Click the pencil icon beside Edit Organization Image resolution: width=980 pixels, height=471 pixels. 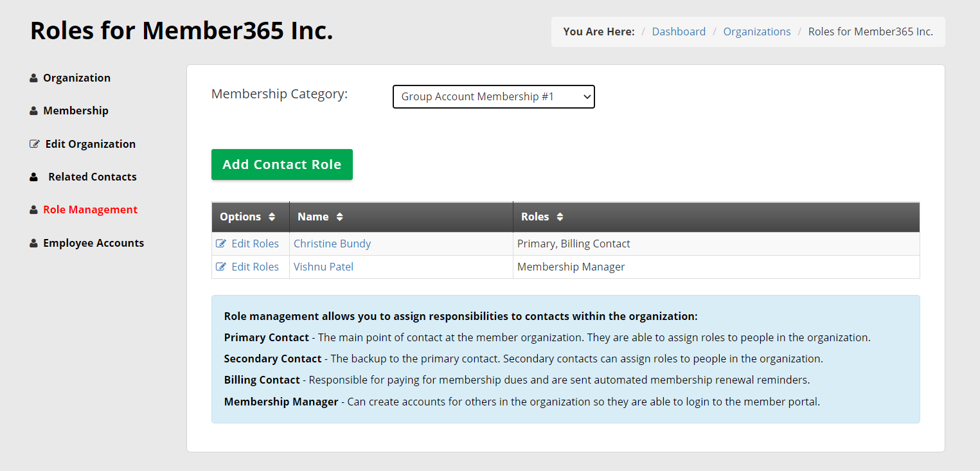(35, 144)
